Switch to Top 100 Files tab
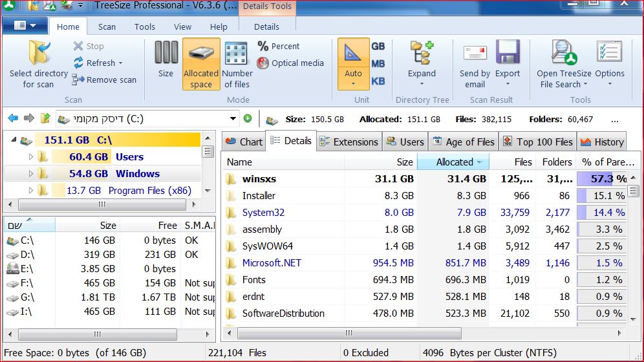The height and width of the screenshot is (362, 644). pyautogui.click(x=537, y=142)
